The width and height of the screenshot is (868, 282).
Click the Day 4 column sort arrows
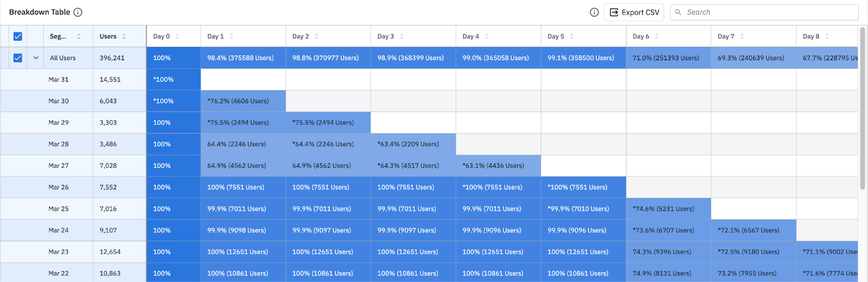click(487, 36)
